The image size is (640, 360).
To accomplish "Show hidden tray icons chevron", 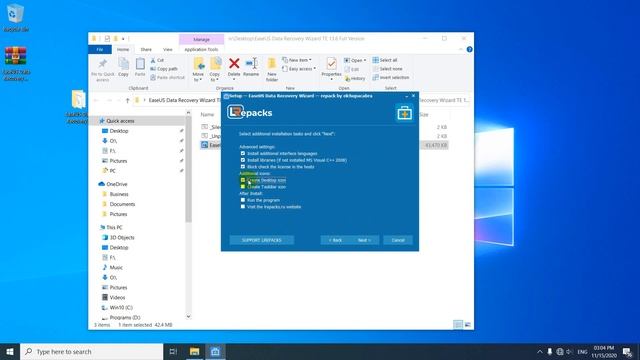I will [x=540, y=351].
